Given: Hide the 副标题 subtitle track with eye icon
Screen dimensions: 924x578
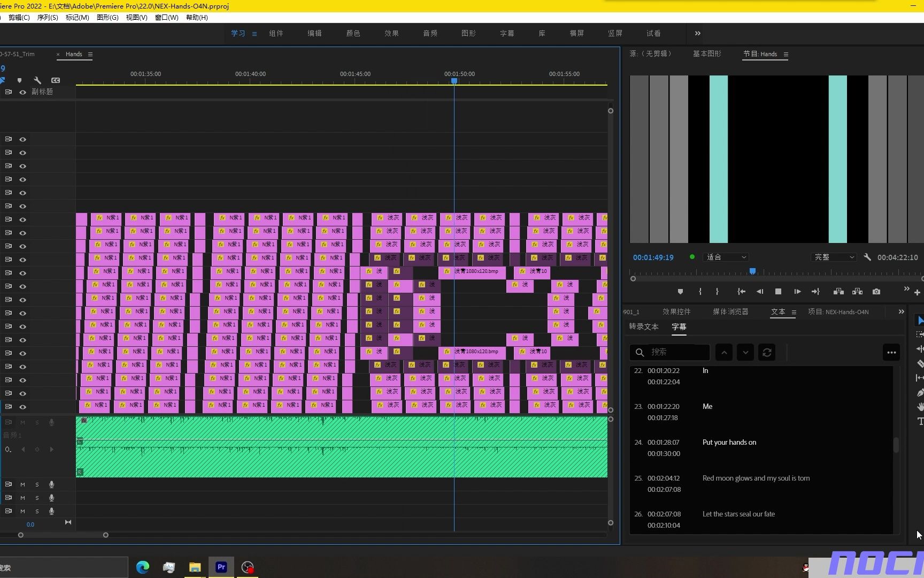Looking at the screenshot, I should pos(23,92).
